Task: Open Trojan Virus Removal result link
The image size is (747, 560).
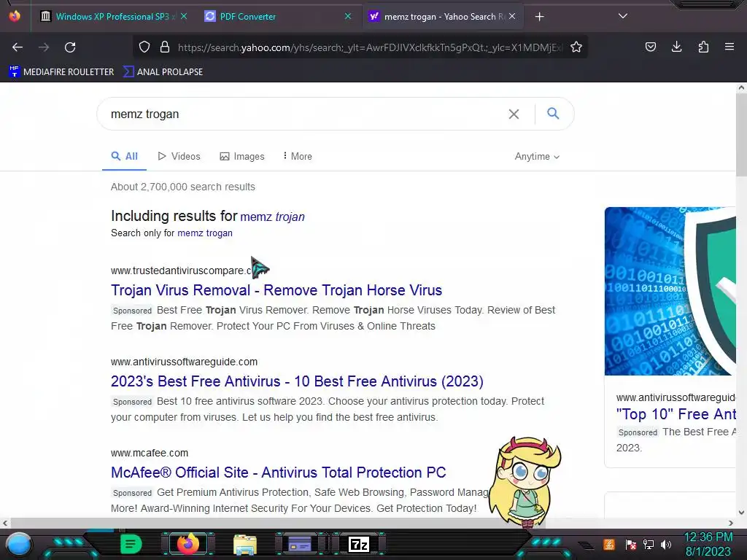Action: (x=276, y=290)
